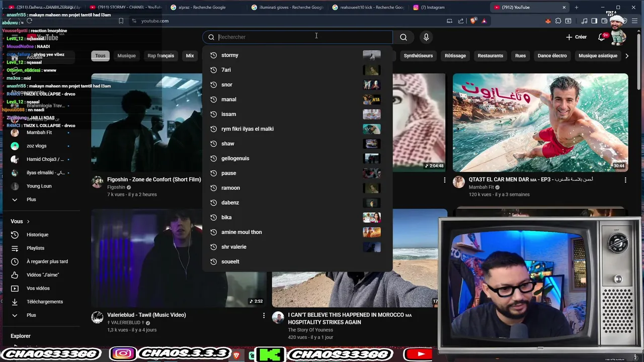Open the Brave Wallet icon
This screenshot has height=362, width=644.
coord(604,21)
